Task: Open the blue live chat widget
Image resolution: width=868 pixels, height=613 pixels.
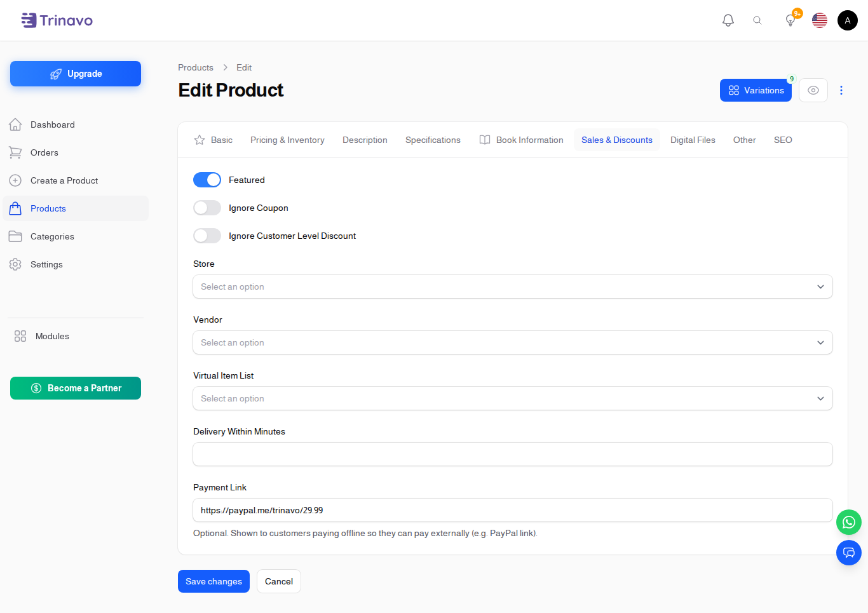Action: (x=849, y=553)
